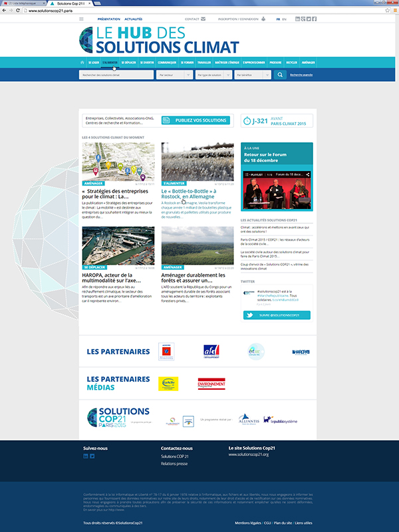Click the countdown clock icon next to J-321

(247, 121)
